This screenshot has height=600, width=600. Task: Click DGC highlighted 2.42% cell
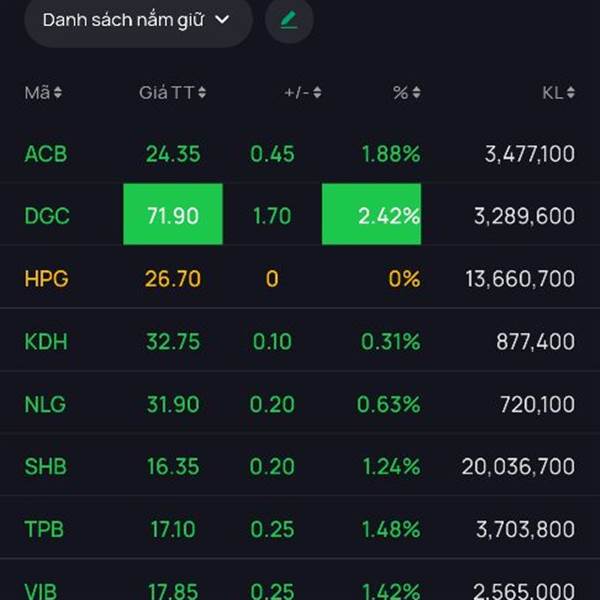tap(371, 215)
